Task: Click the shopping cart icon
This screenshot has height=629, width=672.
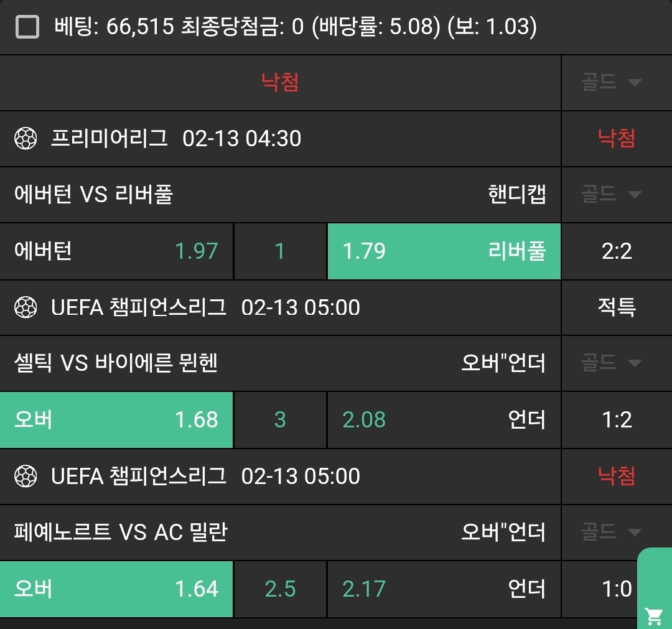Action: click(x=653, y=615)
